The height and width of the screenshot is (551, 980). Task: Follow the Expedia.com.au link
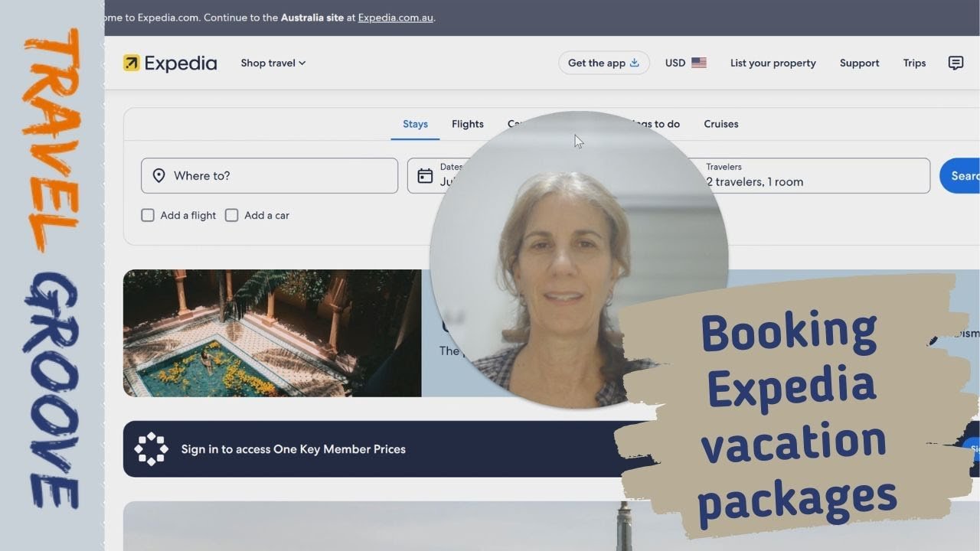(396, 18)
